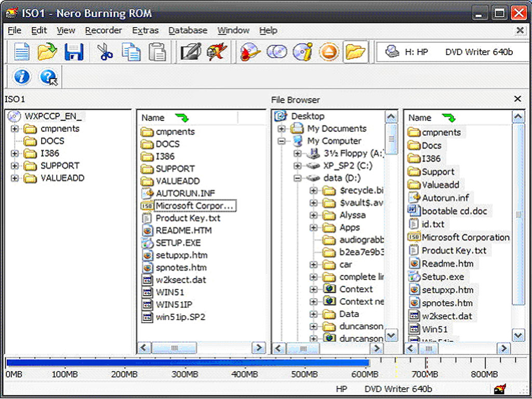Select Setup.exe in File Browser list
The width and height of the screenshot is (532, 399).
click(x=437, y=277)
